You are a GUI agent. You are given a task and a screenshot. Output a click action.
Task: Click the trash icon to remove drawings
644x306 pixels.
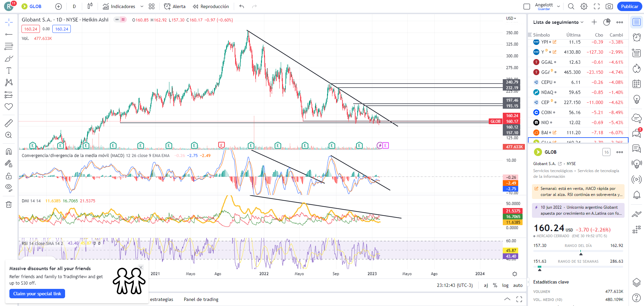pos(9,204)
